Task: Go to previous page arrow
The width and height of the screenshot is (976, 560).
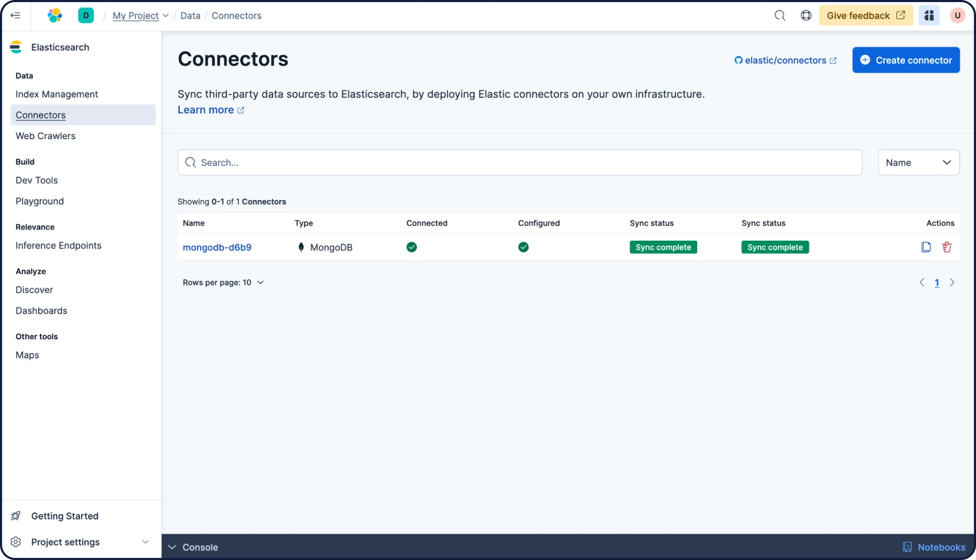Action: pyautogui.click(x=922, y=283)
